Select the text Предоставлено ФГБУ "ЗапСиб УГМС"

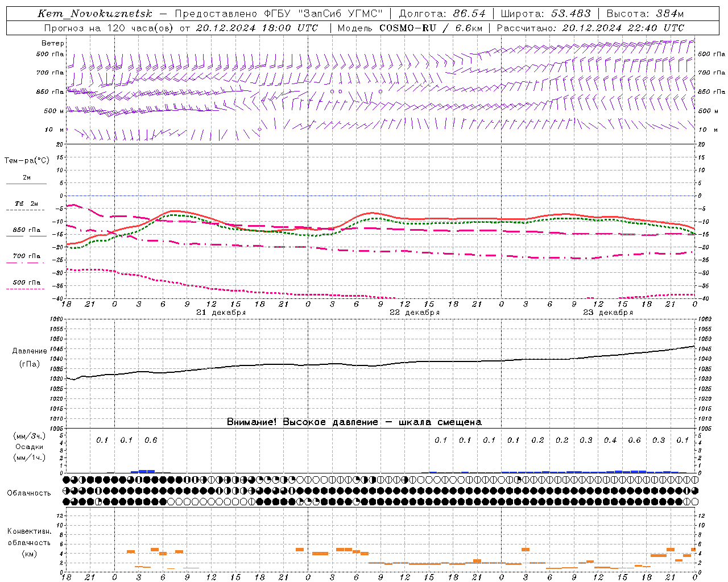(279, 14)
